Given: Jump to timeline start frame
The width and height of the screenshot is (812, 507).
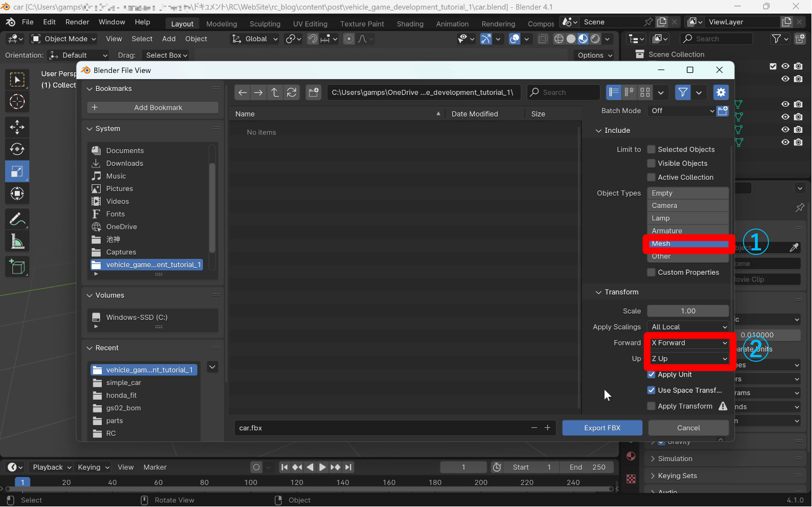Looking at the screenshot, I should pos(284,467).
